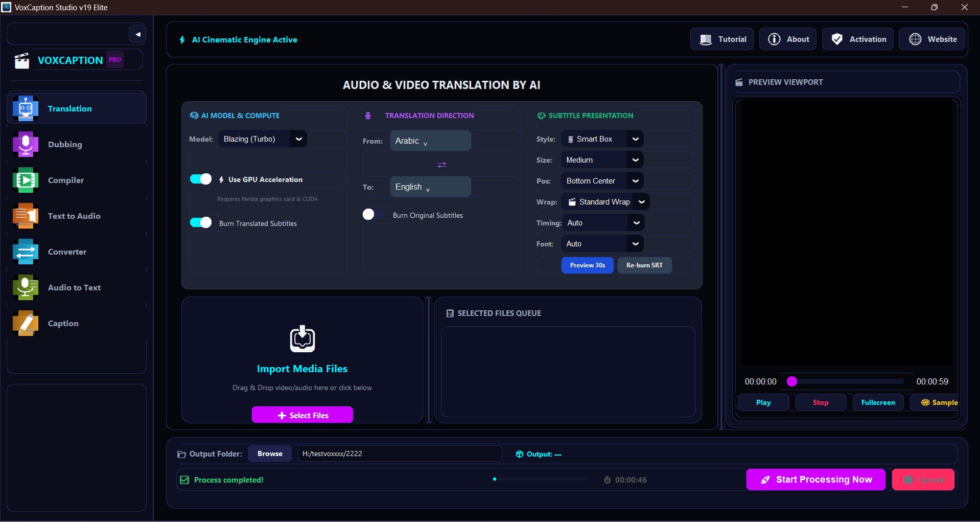Click the Selected Files Queue list area

point(568,372)
